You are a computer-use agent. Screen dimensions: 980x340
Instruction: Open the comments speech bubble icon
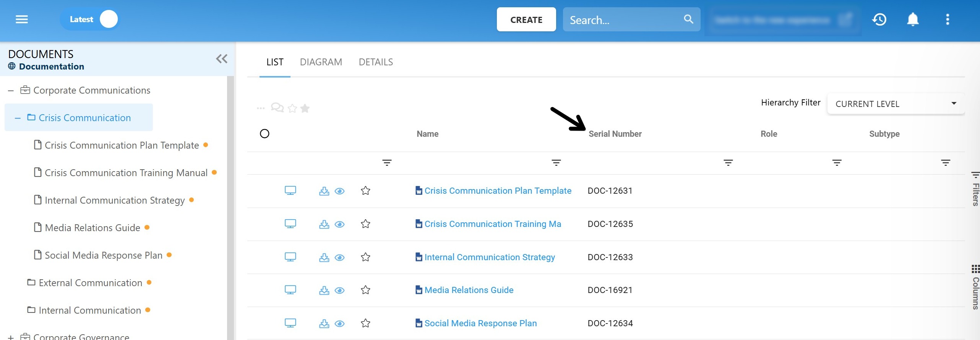pyautogui.click(x=277, y=108)
